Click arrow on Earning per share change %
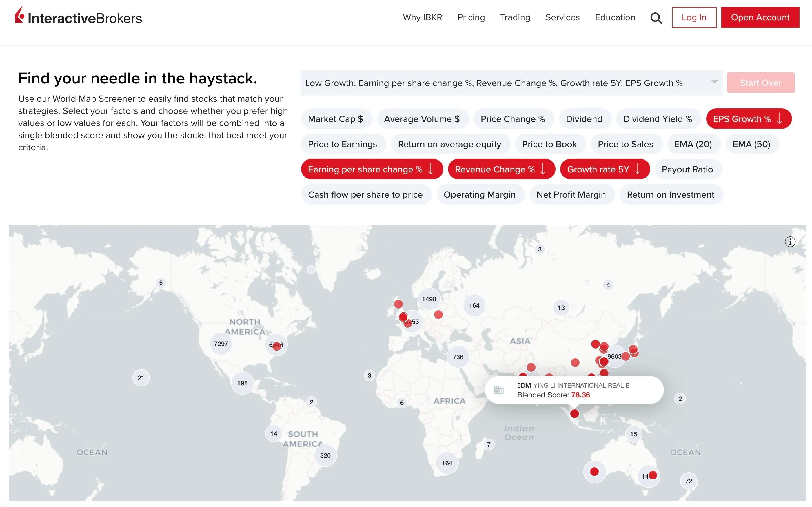The height and width of the screenshot is (507, 812). (431, 169)
